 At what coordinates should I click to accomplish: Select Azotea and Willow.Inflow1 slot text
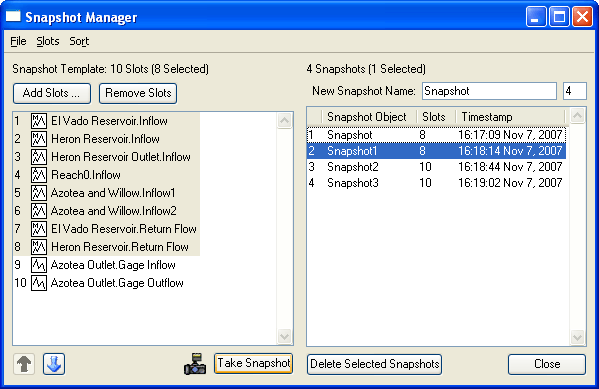[113, 193]
